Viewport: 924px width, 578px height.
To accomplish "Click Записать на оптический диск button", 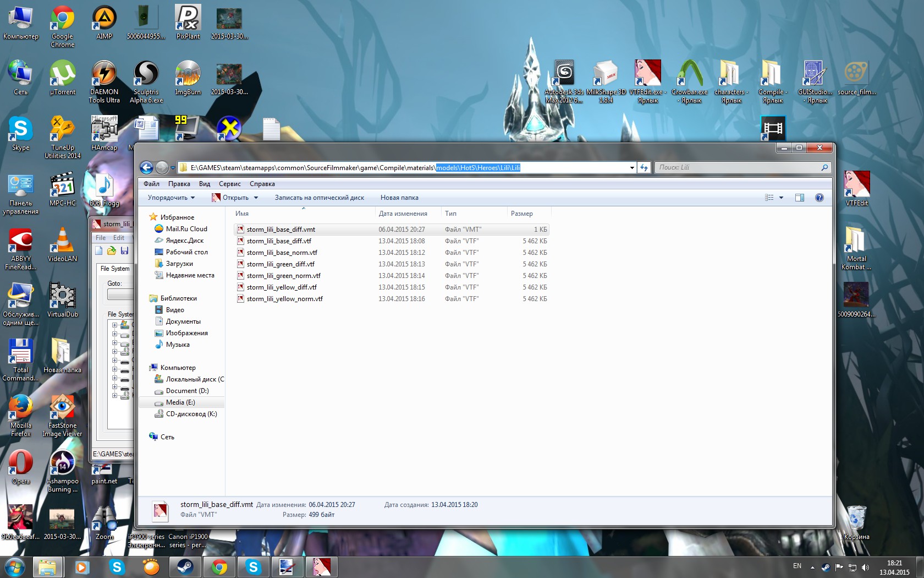I will click(320, 198).
